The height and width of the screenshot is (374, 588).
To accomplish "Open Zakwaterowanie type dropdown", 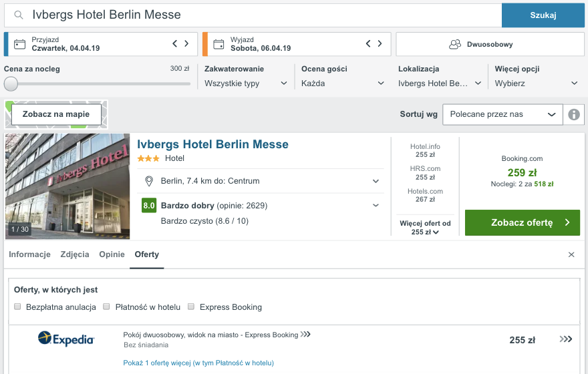I will pos(246,83).
